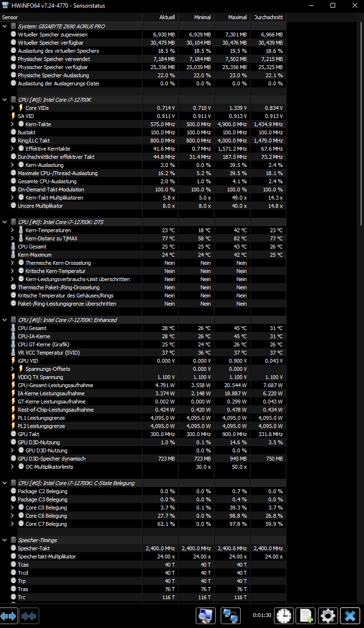Click the lightning icon for CPU-Gesamt-Leistungsaufnahme
364x628 pixels.
pyautogui.click(x=13, y=385)
